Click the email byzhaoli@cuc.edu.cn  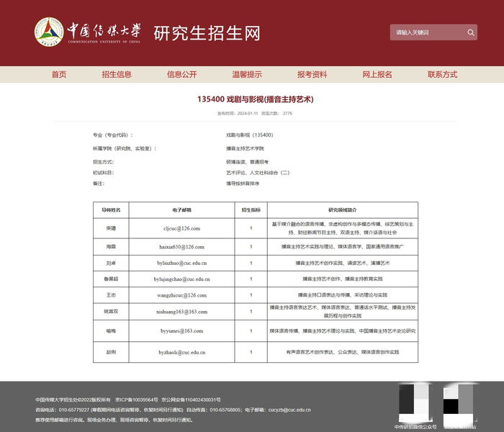point(181,352)
